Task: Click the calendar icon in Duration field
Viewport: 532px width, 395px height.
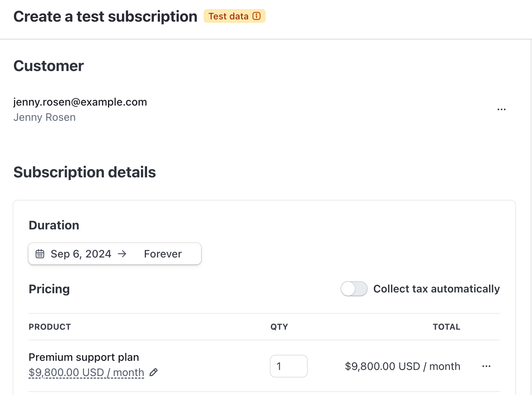Action: click(x=40, y=254)
